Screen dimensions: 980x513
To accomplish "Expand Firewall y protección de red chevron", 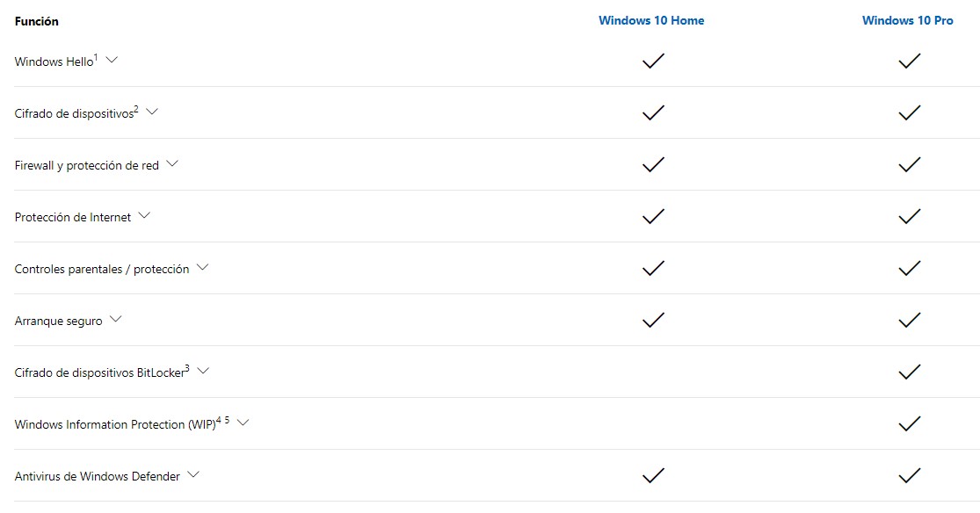I will coord(172,163).
